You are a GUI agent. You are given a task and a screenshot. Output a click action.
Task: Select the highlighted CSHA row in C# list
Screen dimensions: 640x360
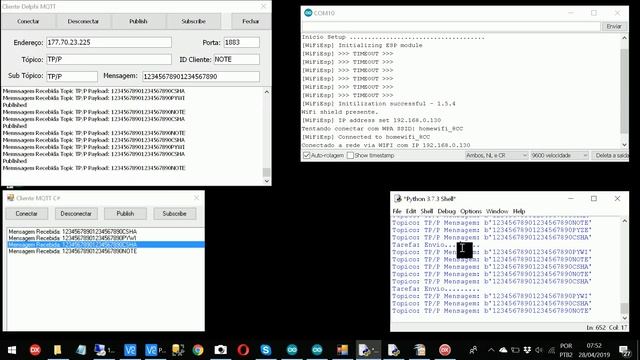[106, 244]
